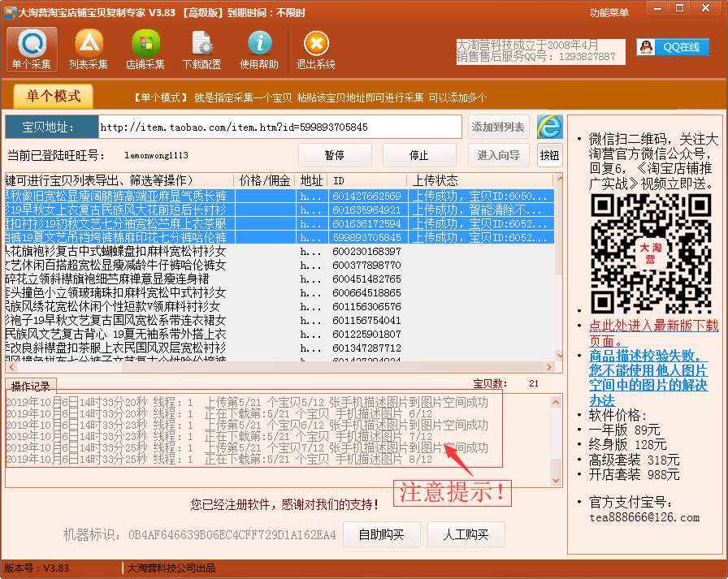The height and width of the screenshot is (579, 728).
Task: Open the 功能菜单 menu
Action: (609, 12)
